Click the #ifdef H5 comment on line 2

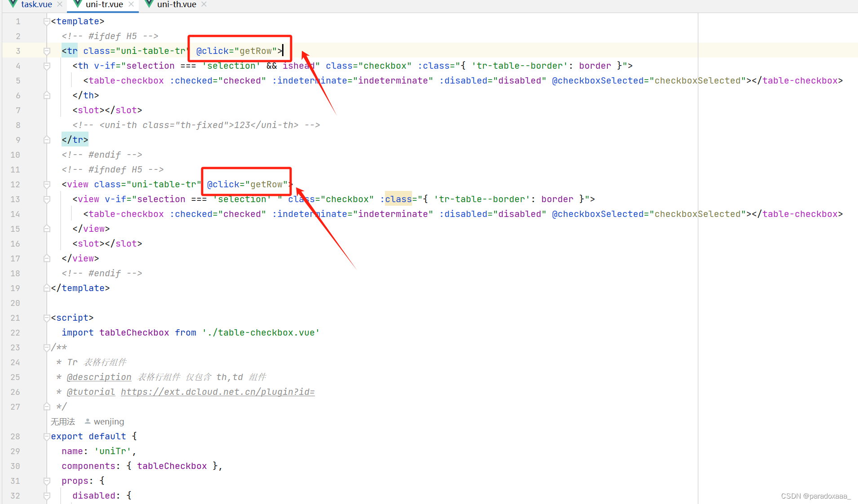pos(110,36)
